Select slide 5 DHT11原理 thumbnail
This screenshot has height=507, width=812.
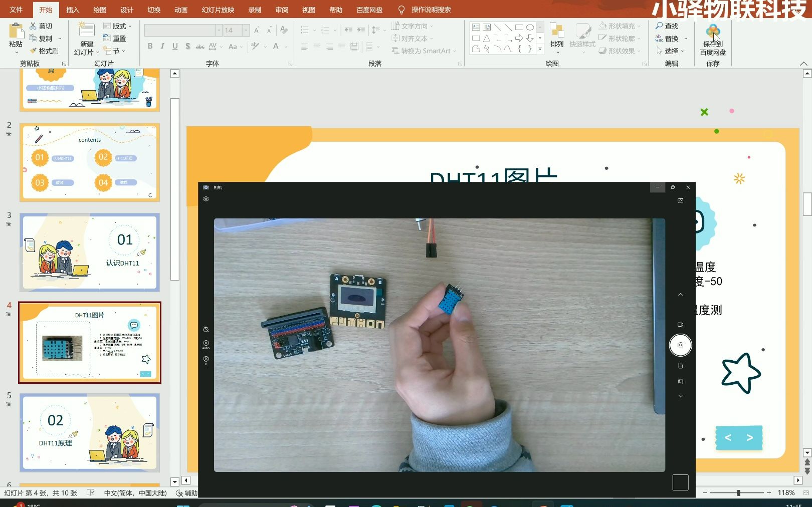90,433
